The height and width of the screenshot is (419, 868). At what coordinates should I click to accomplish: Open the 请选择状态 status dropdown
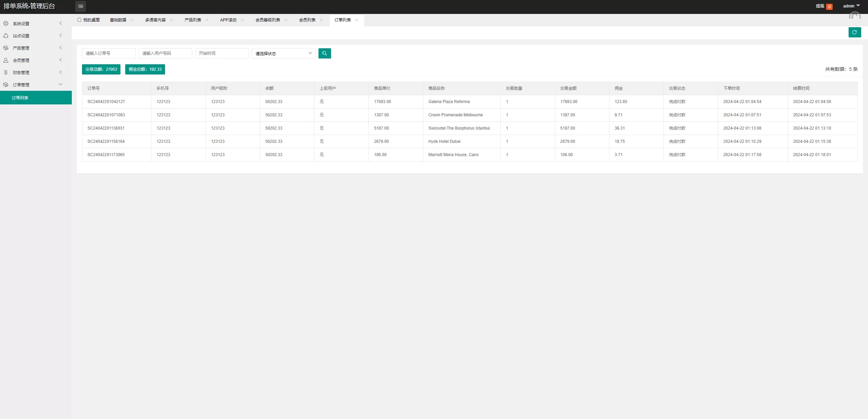[x=283, y=53]
